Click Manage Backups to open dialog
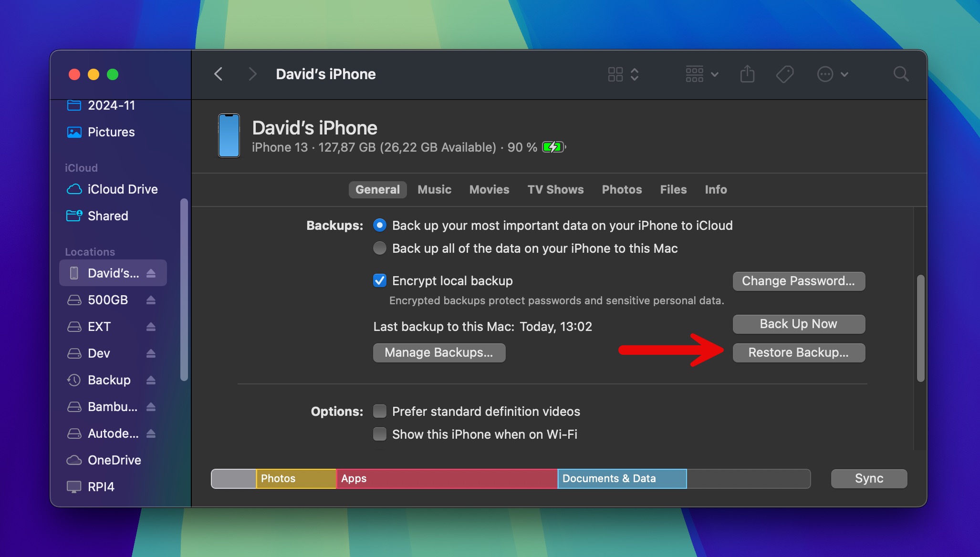Viewport: 980px width, 557px height. [x=438, y=352]
